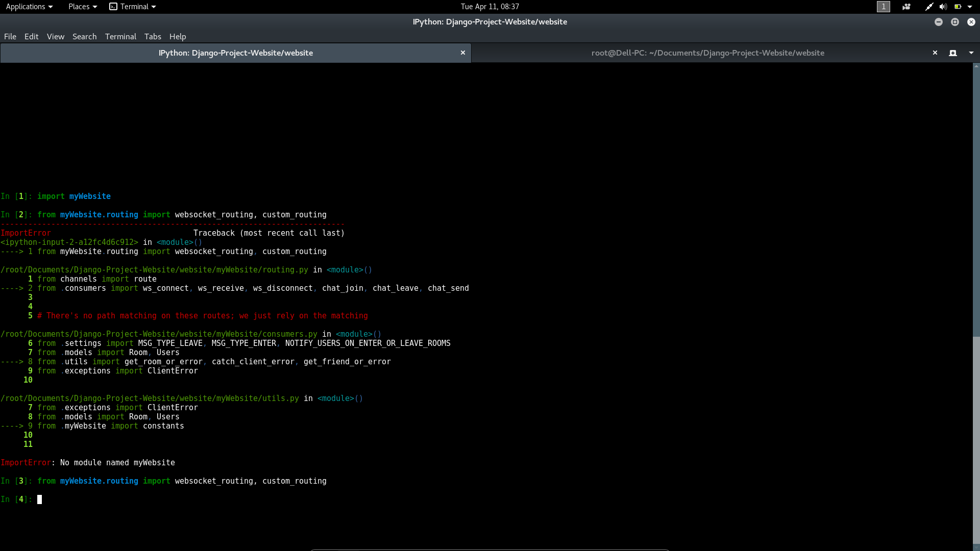The width and height of the screenshot is (980, 551).
Task: Close the terminal window
Action: pos(971,22)
